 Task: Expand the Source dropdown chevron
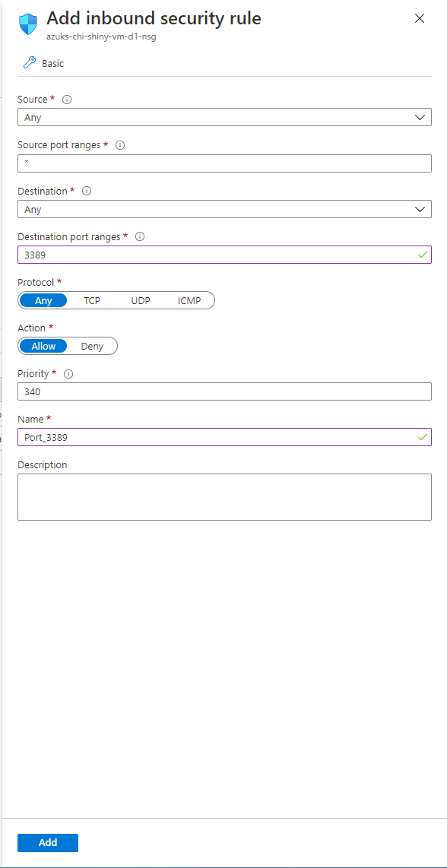420,117
